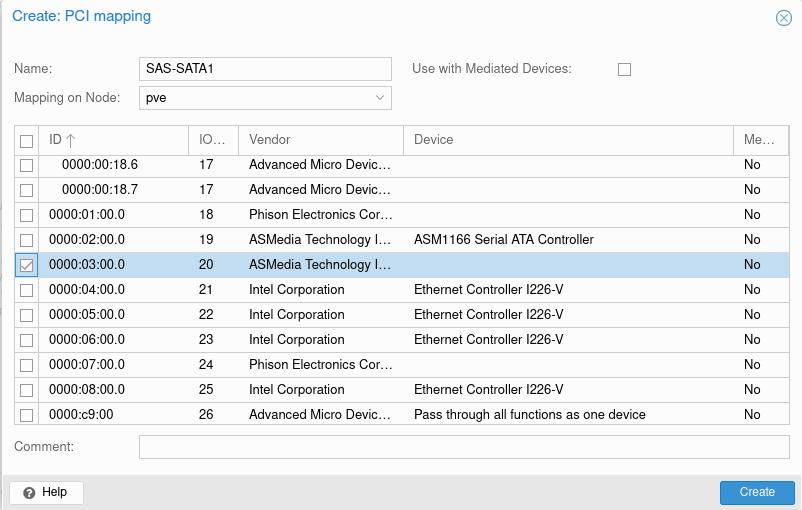Click the Mediated Devices column header
This screenshot has height=510, width=802.
click(x=759, y=140)
